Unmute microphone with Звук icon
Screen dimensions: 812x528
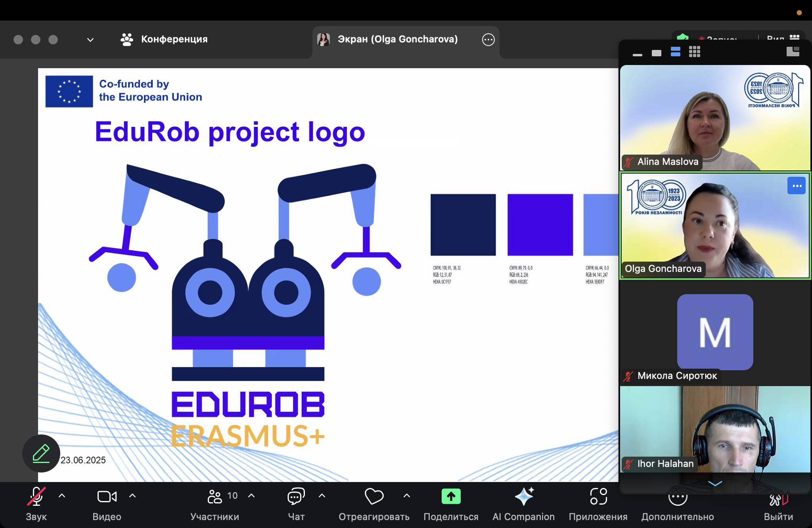pos(36,497)
